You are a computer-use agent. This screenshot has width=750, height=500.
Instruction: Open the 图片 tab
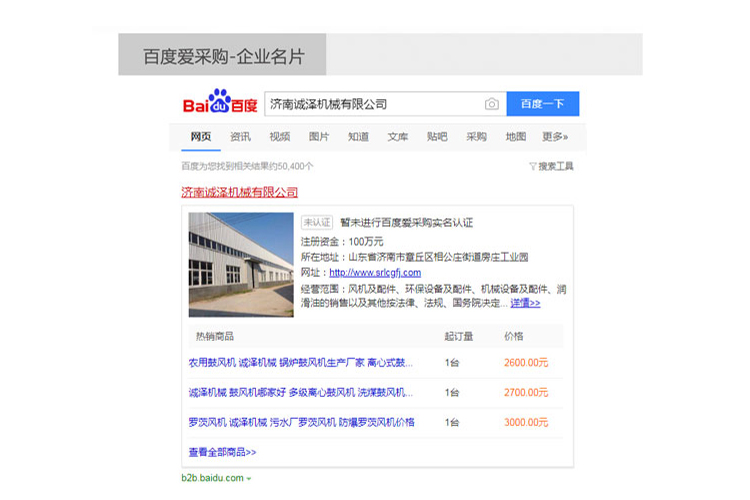click(x=319, y=137)
